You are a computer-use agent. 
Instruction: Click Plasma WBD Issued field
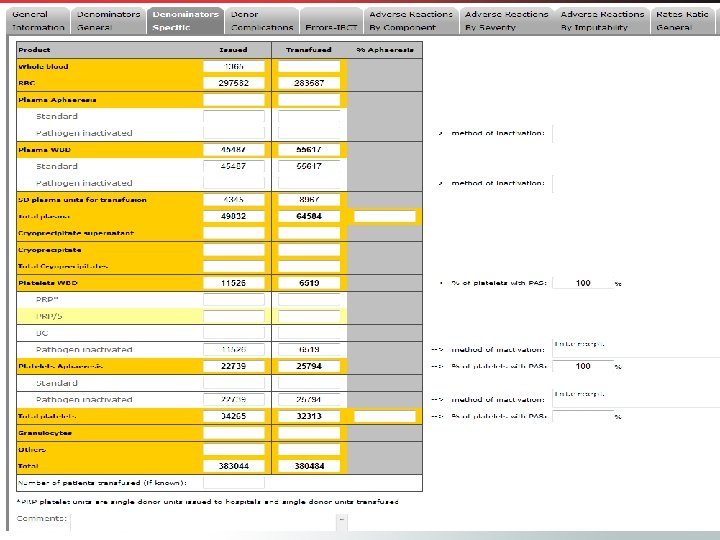pos(234,150)
